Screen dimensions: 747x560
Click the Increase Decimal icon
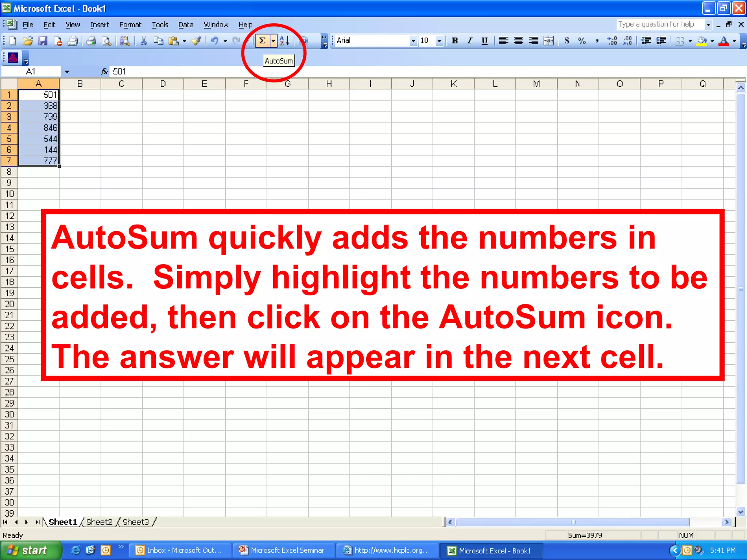tap(612, 41)
